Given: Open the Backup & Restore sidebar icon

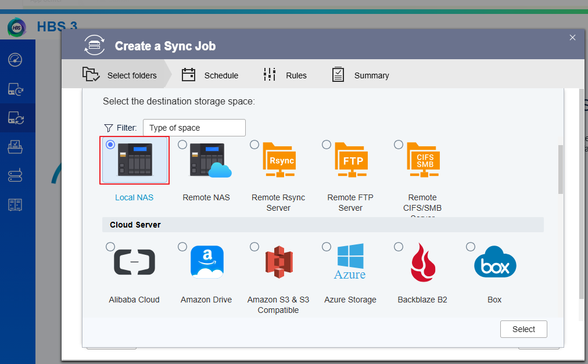Looking at the screenshot, I should (x=16, y=89).
